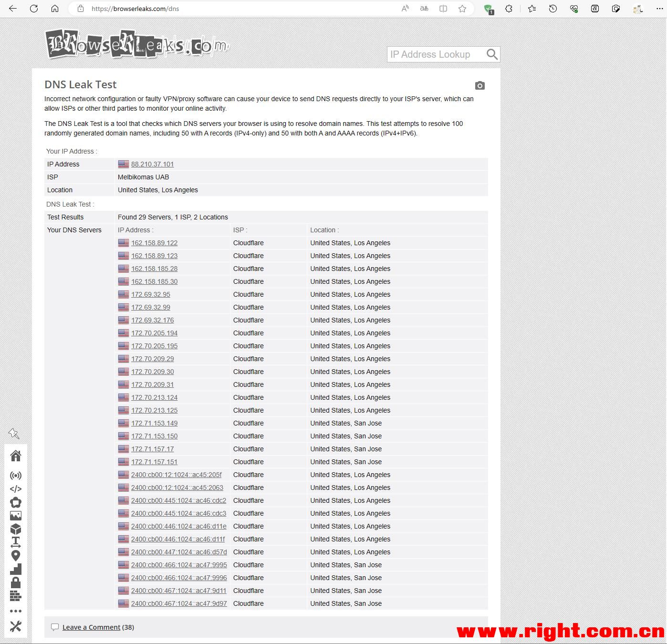This screenshot has width=667, height=644.
Task: Open browsing History icon
Action: click(x=553, y=9)
